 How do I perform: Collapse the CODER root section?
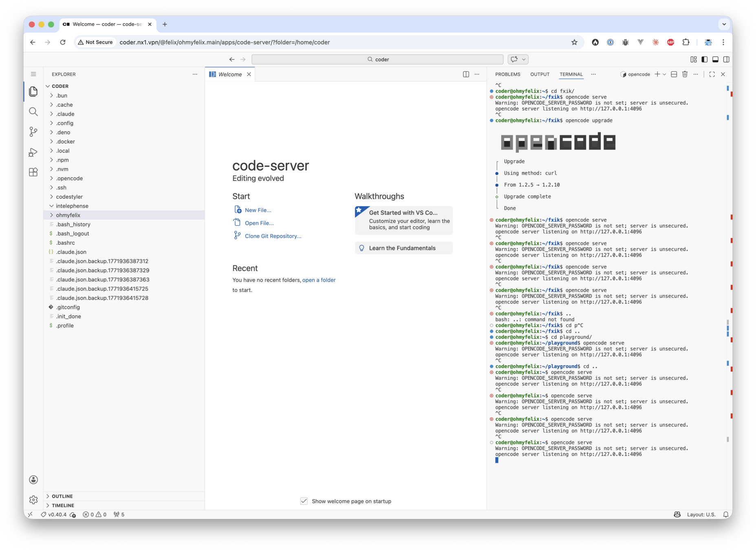pos(124,86)
